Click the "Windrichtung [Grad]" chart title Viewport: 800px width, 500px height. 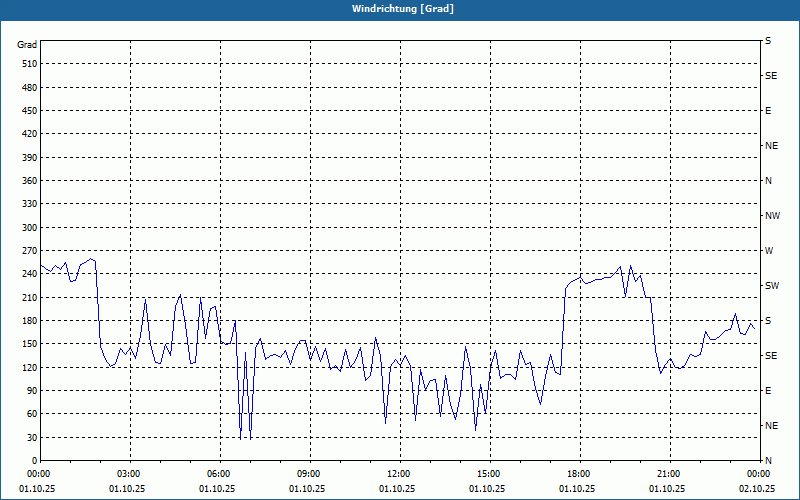(x=403, y=9)
